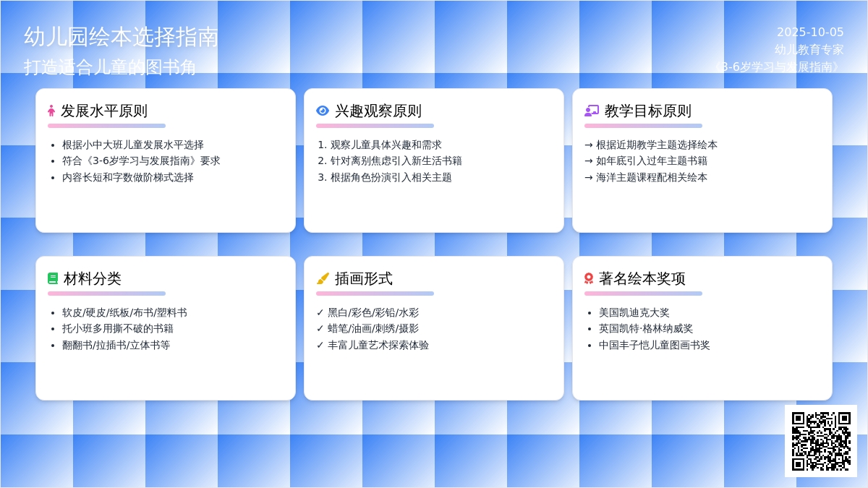Select the title 幼儿园绘本选择指南

[x=122, y=37]
